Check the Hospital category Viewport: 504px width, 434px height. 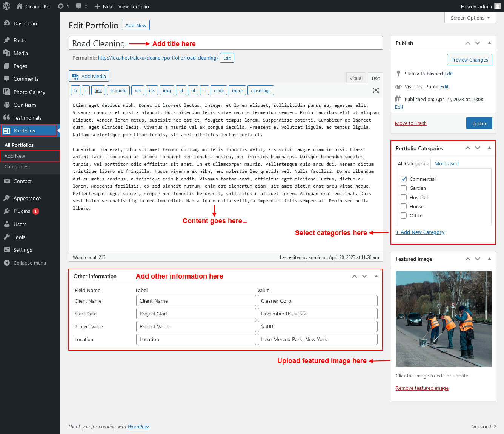404,197
